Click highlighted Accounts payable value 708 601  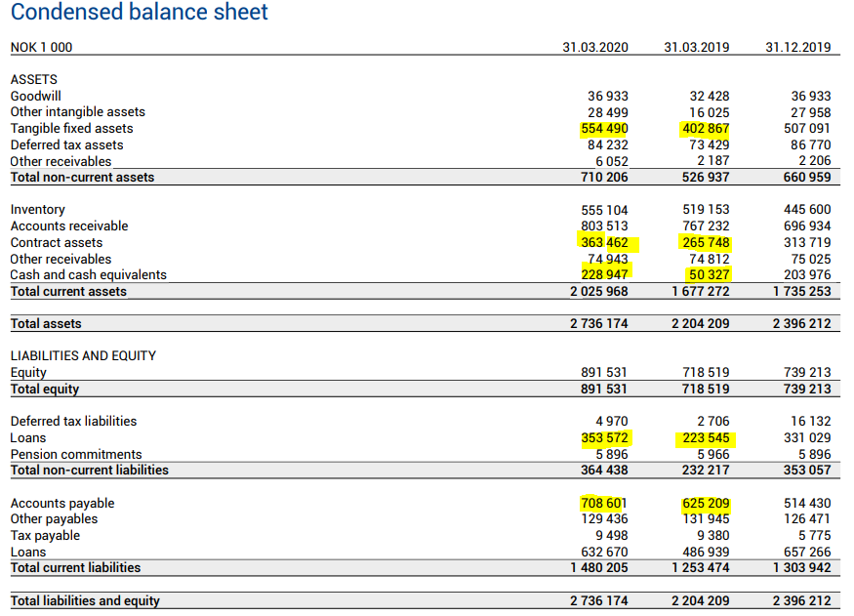(x=604, y=503)
